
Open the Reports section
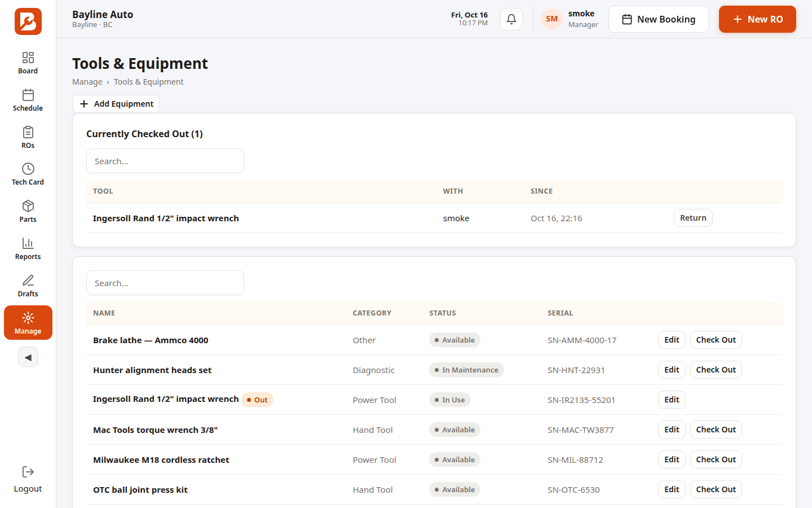coord(28,249)
